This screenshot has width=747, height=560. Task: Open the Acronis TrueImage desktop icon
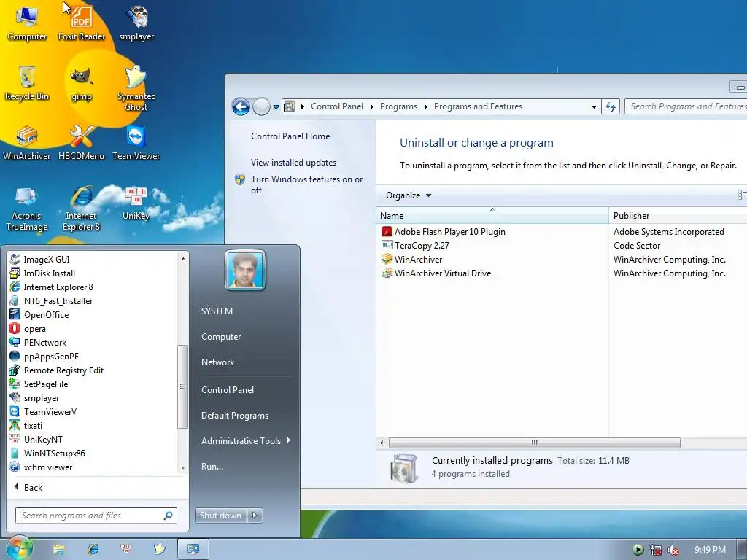(27, 209)
